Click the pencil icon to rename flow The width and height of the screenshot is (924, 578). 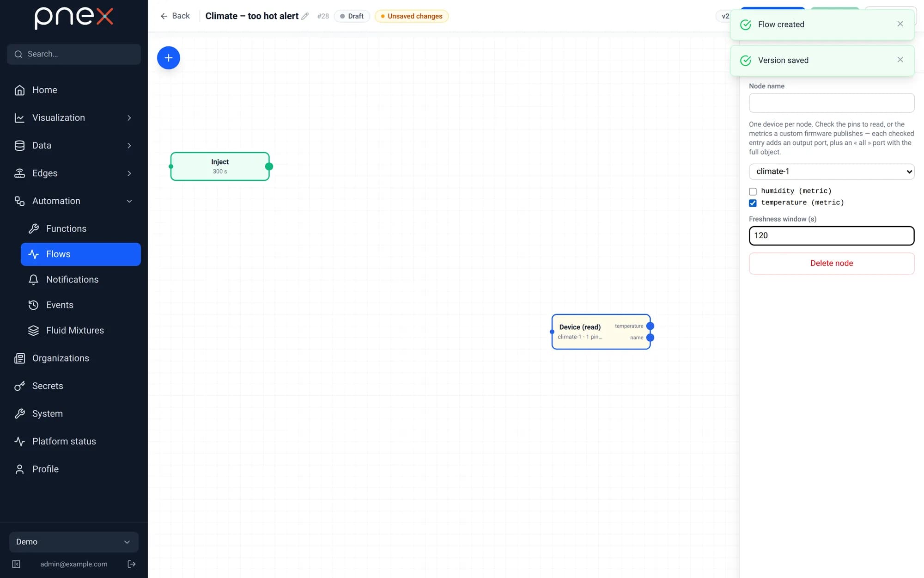tap(305, 16)
